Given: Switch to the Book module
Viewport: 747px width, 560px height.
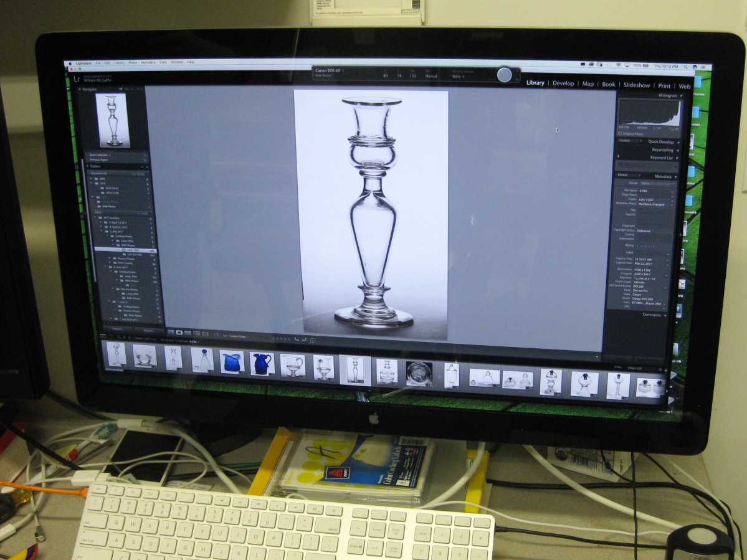Looking at the screenshot, I should click(x=608, y=84).
